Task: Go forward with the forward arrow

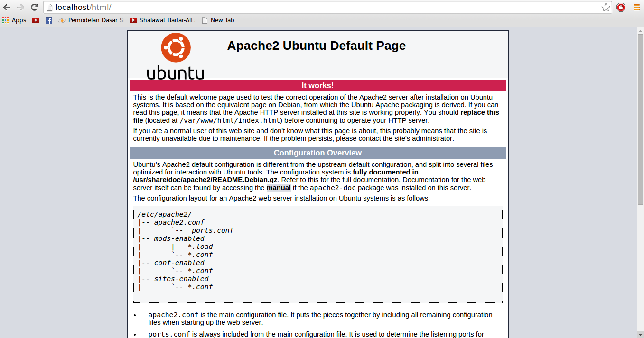Action: [x=20, y=7]
